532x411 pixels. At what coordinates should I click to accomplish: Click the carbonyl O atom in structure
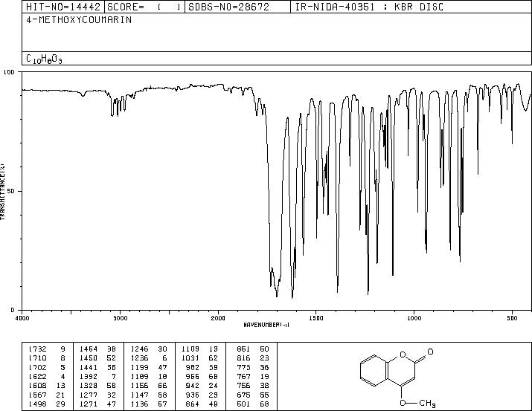(x=430, y=352)
